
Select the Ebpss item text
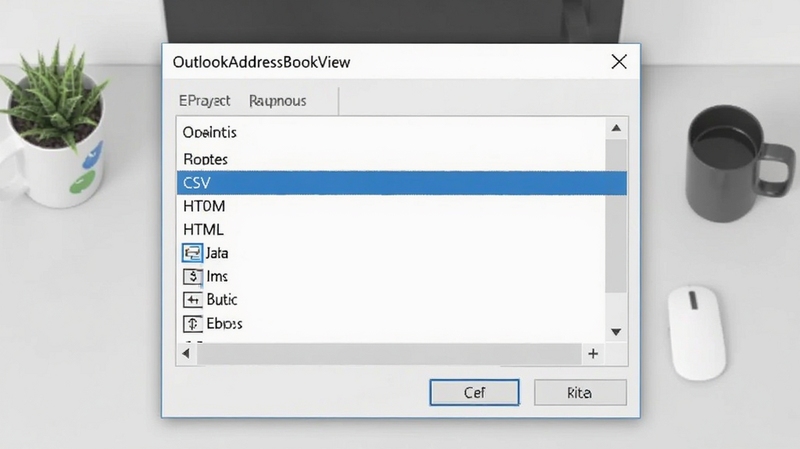pos(224,323)
